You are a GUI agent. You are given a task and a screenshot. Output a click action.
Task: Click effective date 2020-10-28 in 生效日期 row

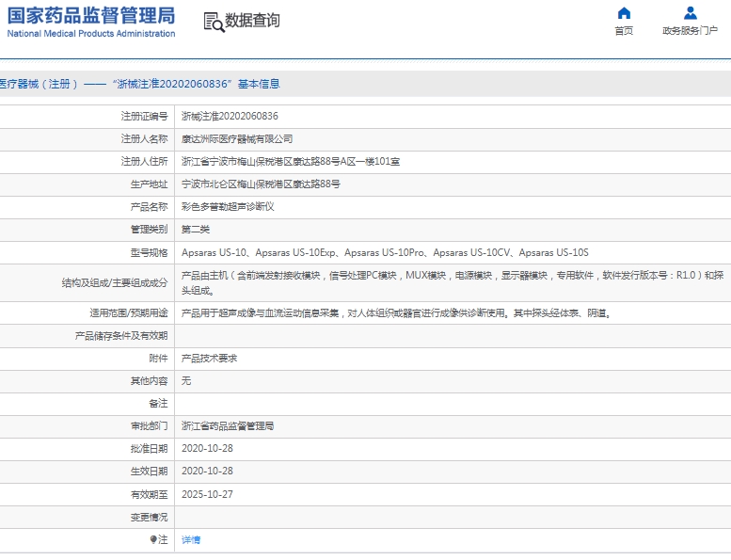(207, 471)
